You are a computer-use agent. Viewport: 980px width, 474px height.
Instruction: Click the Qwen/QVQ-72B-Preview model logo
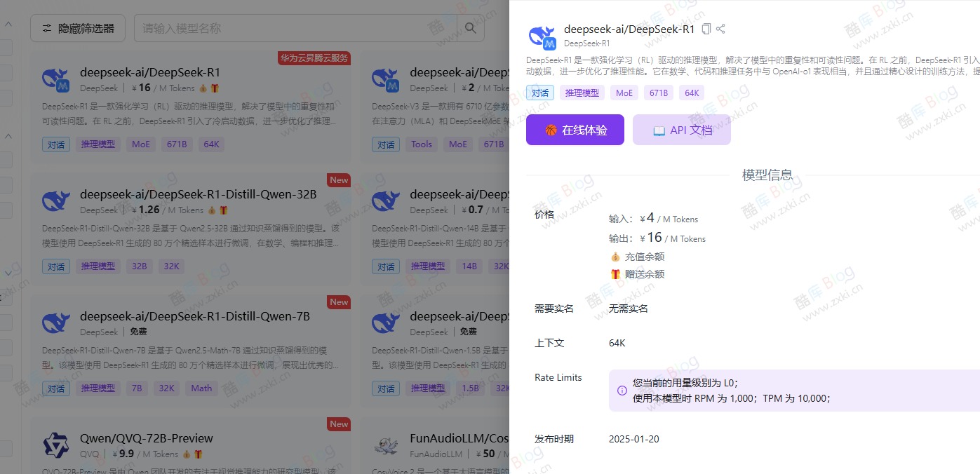(x=55, y=444)
